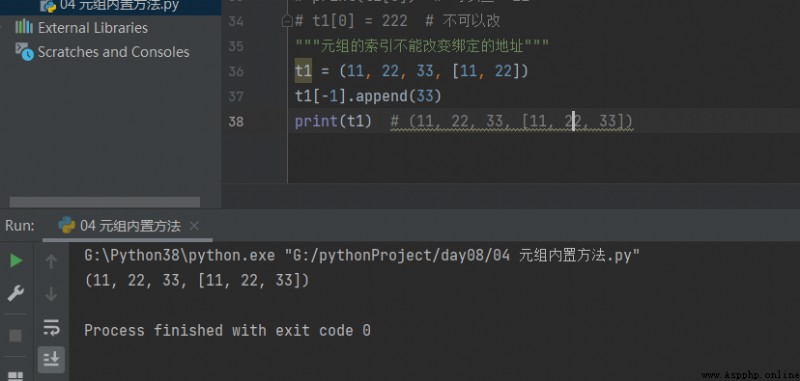Screen dimensions: 800x381
Task: Click Python icon on the run tab
Action: (x=67, y=225)
